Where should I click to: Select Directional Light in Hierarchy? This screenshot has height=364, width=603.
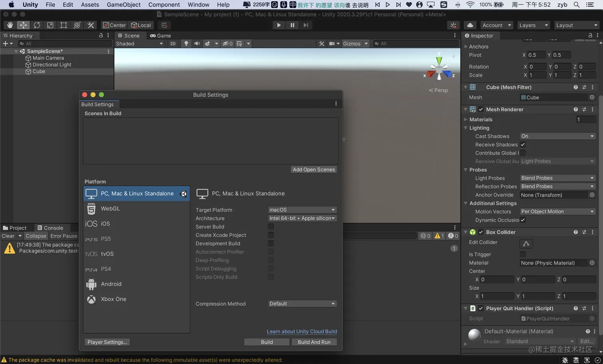pos(52,65)
